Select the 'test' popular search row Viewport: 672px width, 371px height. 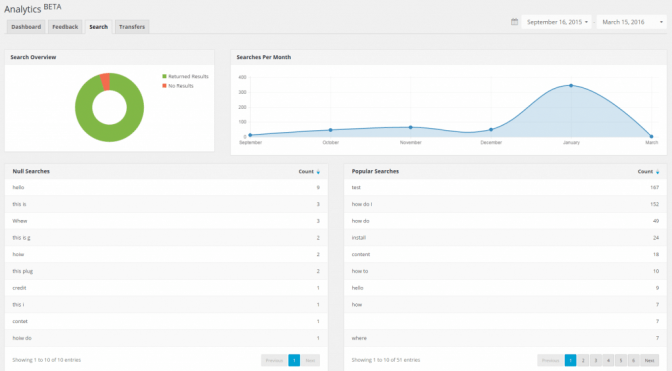point(505,188)
